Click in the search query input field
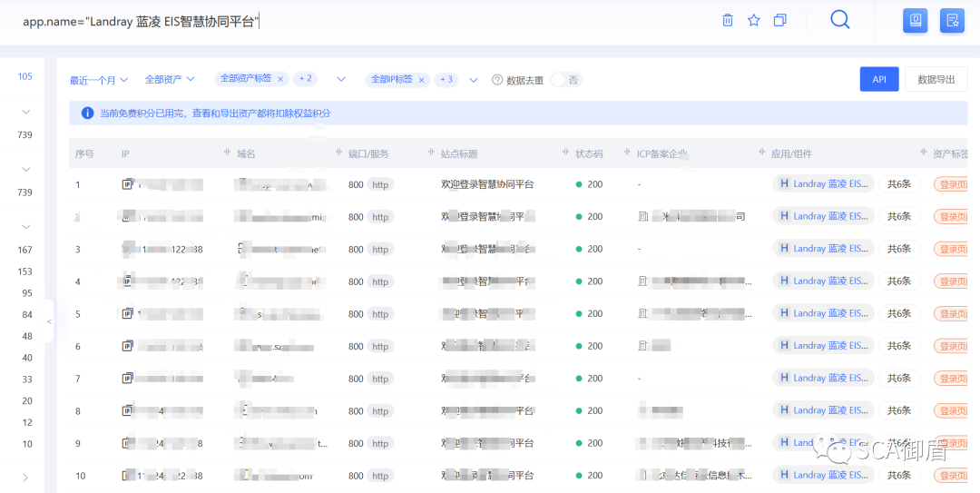The width and height of the screenshot is (980, 493). point(362,21)
